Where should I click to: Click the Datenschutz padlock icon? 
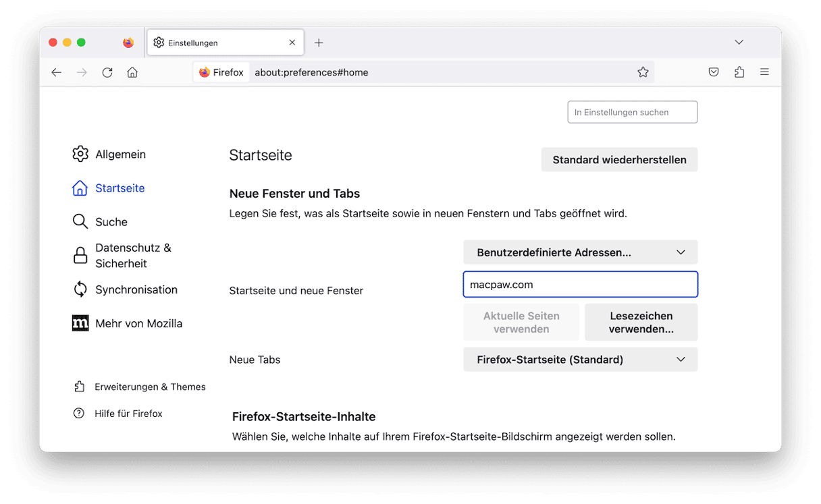pos(80,256)
